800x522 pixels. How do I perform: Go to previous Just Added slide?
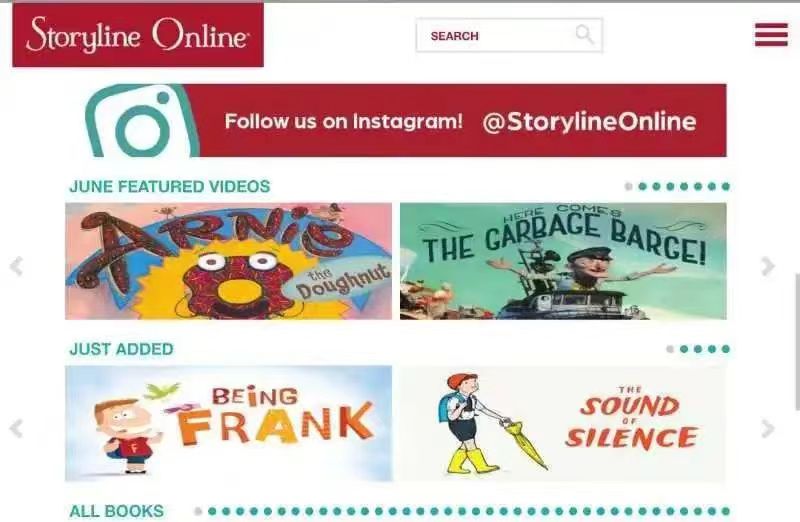click(16, 429)
